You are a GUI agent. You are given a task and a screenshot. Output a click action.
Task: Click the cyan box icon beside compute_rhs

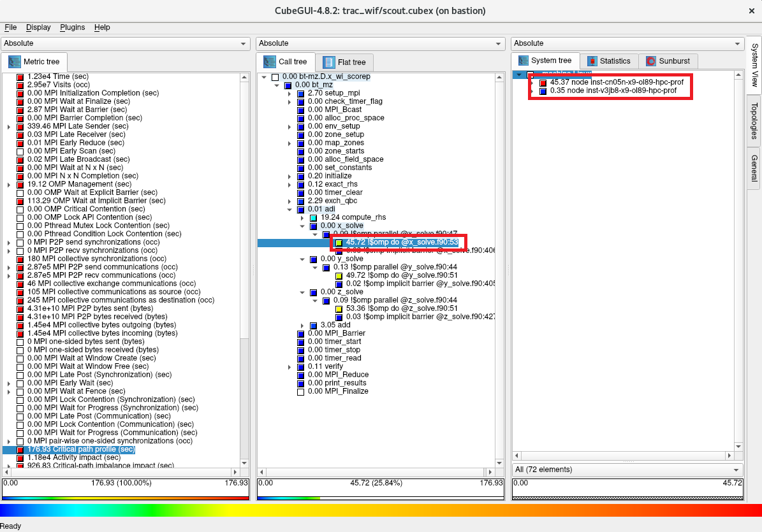(x=313, y=218)
